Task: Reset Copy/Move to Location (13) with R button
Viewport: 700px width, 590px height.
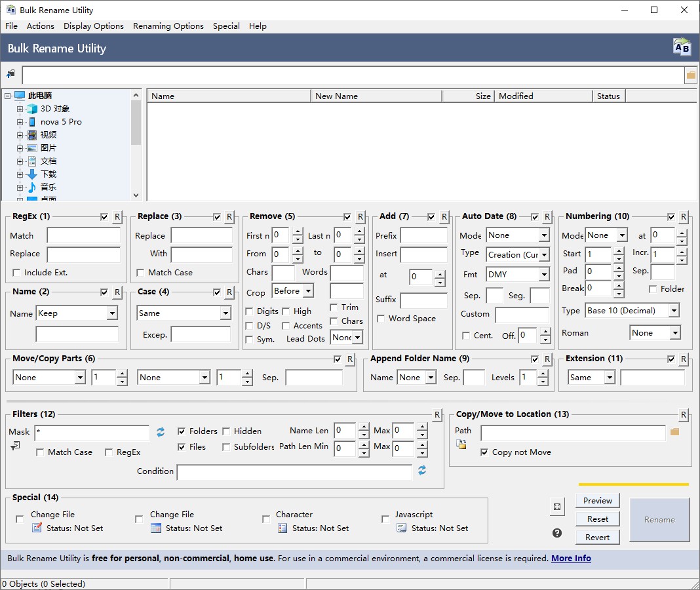Action: (x=683, y=415)
